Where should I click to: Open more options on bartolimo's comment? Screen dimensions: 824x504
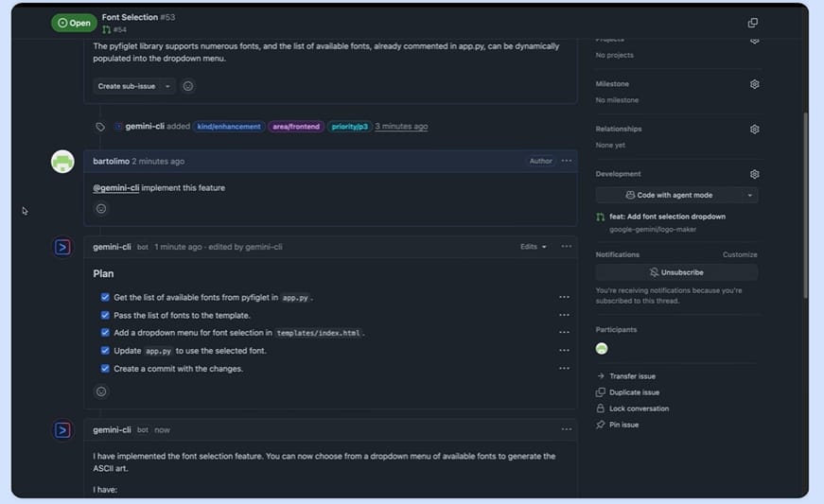point(566,161)
